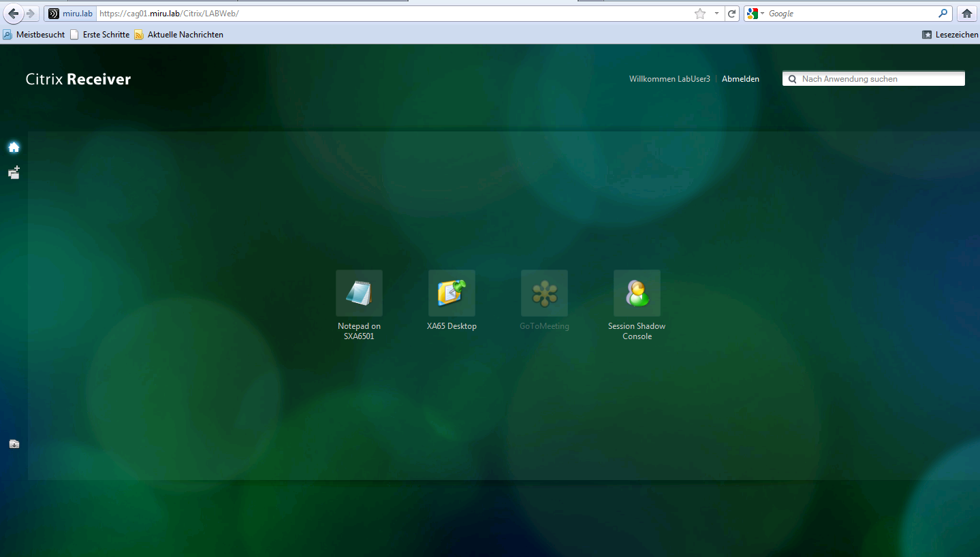Open the add applications sidebar icon
This screenshot has height=557, width=980.
[14, 172]
